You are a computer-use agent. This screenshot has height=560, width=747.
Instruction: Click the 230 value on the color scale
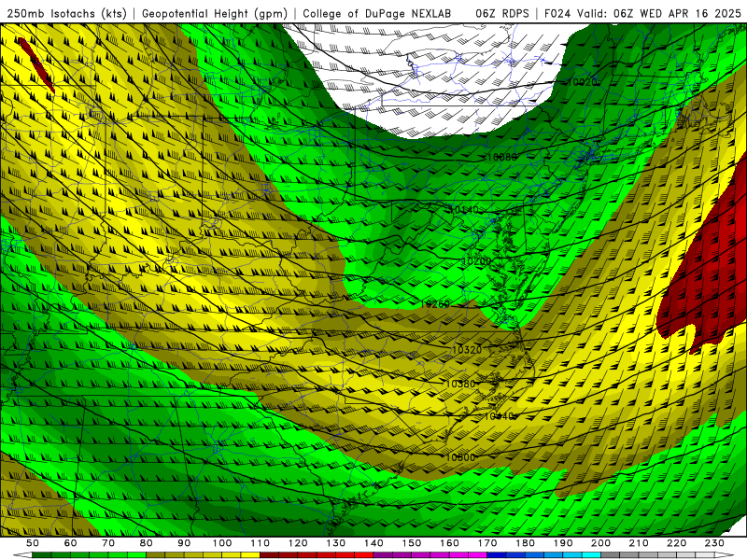[x=714, y=543]
